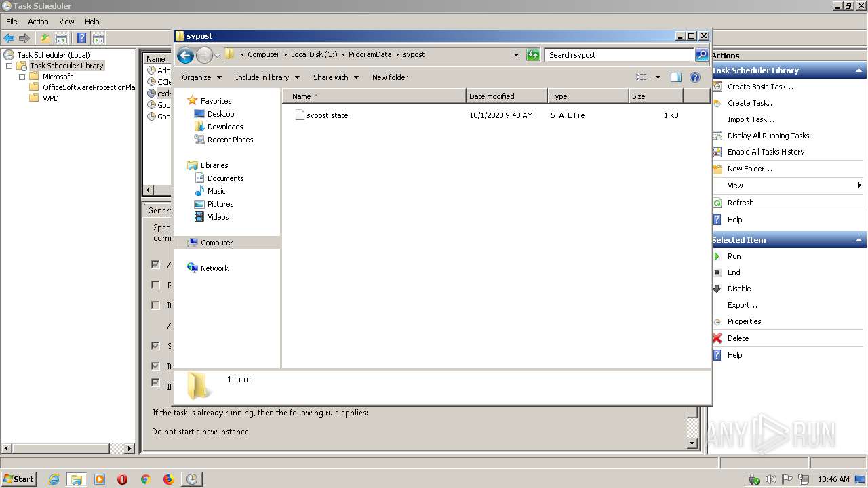Open the Include in library dropdown
868x488 pixels.
click(267, 77)
